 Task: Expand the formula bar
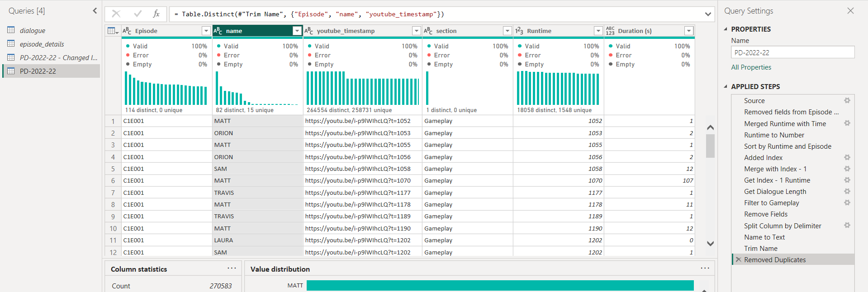pos(707,14)
